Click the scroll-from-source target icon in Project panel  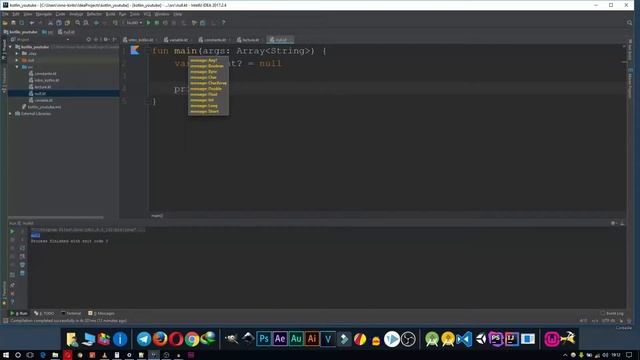[89, 40]
